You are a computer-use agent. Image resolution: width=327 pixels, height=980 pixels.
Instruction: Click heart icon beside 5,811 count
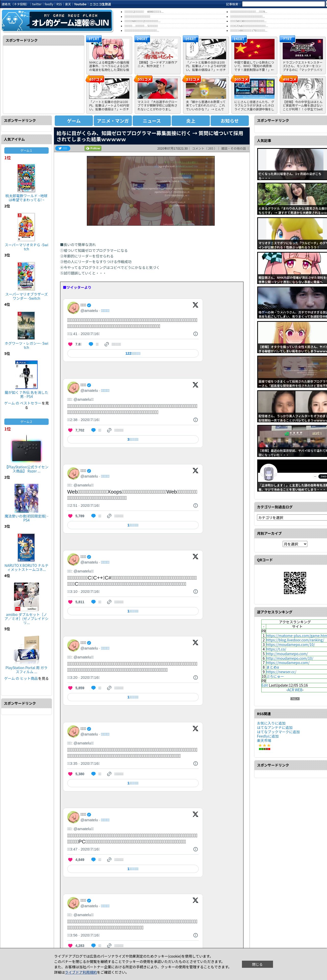click(70, 602)
